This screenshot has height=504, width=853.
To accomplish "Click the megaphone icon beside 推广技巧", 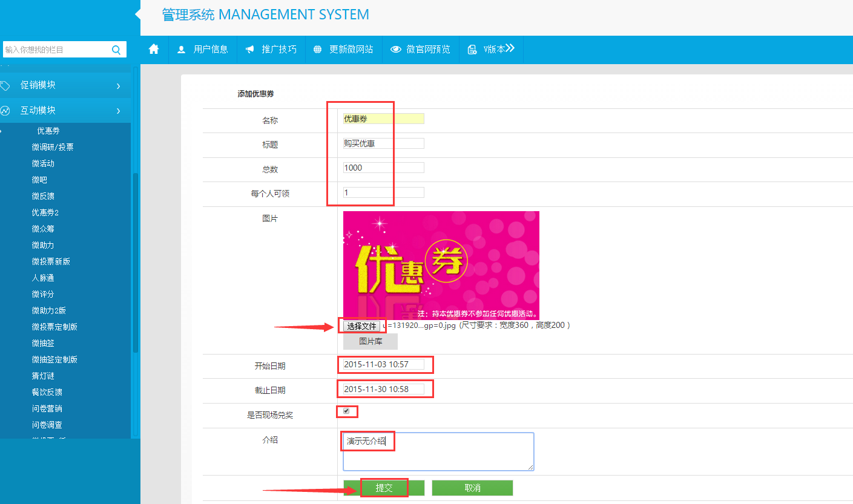I will (x=249, y=50).
